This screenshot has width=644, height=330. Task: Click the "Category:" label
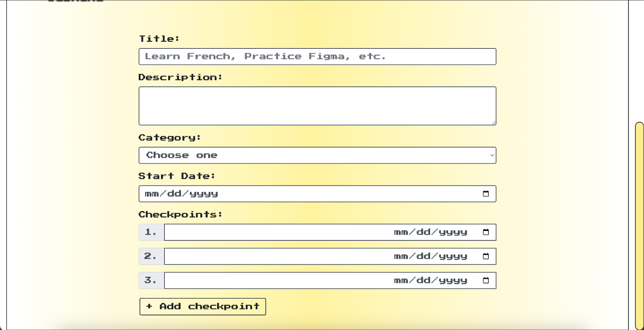(169, 138)
